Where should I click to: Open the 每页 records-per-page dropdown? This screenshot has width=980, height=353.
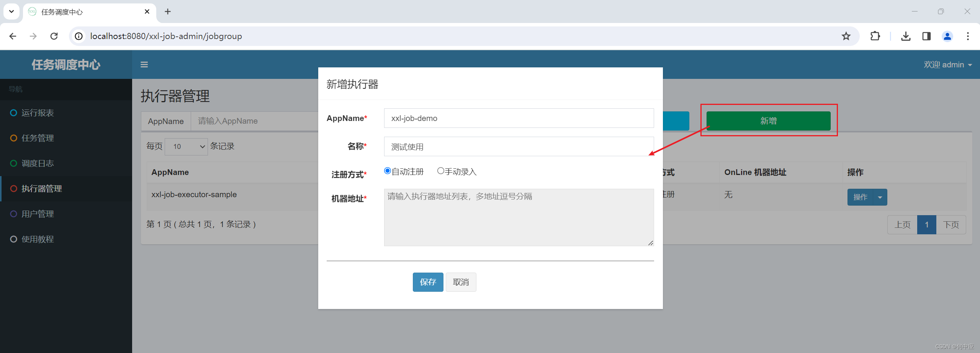186,147
